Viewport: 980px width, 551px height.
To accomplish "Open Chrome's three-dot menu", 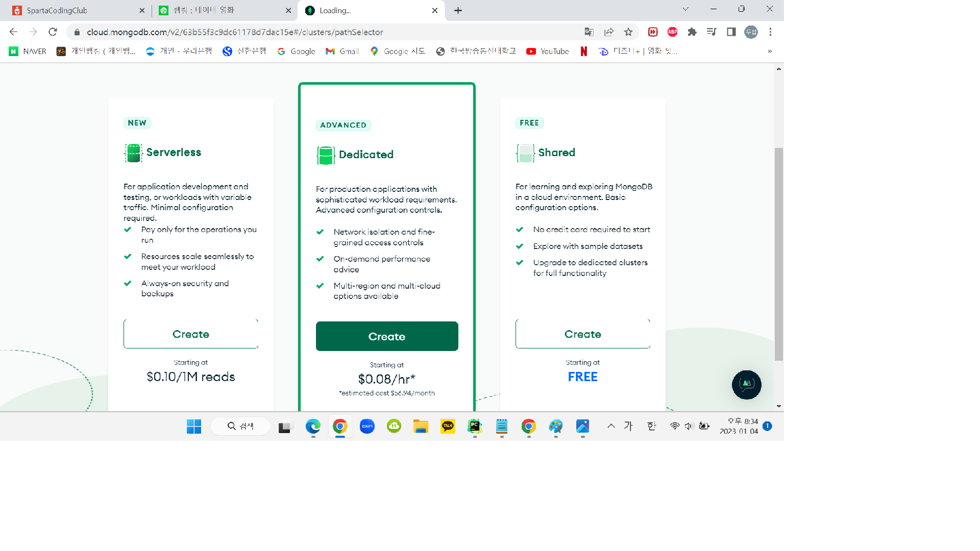I will pos(771,32).
